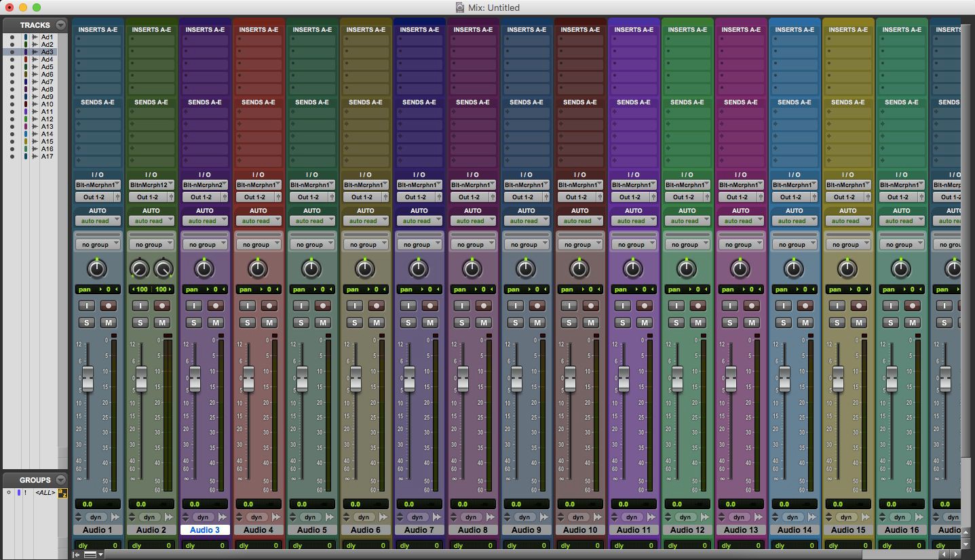Open Audio 3's auto read automation mode selector
Image resolution: width=975 pixels, height=560 pixels.
[205, 221]
